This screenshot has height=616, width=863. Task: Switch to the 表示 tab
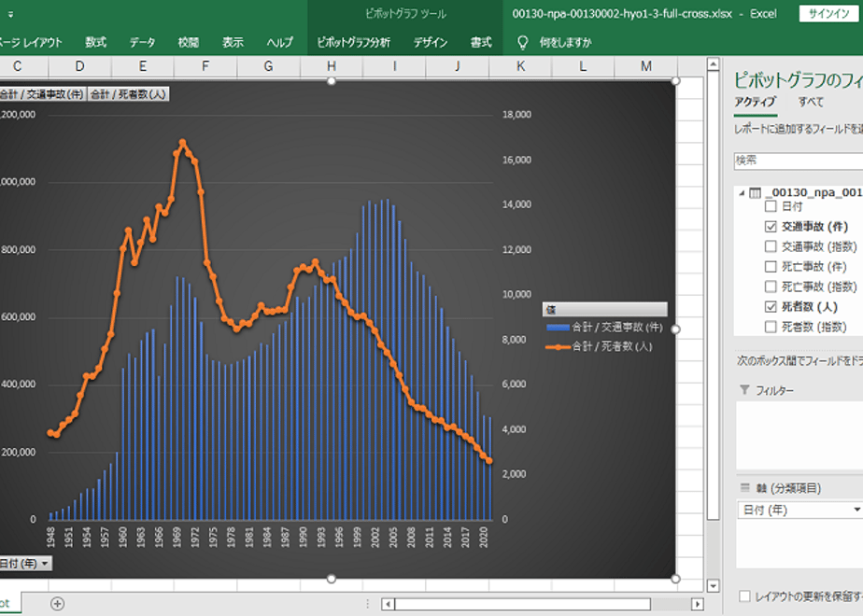[233, 42]
